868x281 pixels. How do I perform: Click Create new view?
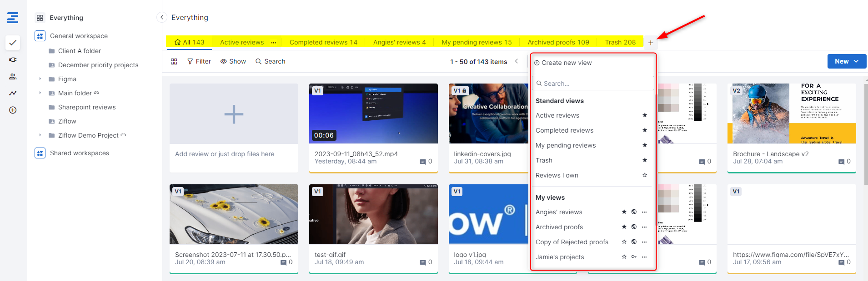(x=563, y=63)
